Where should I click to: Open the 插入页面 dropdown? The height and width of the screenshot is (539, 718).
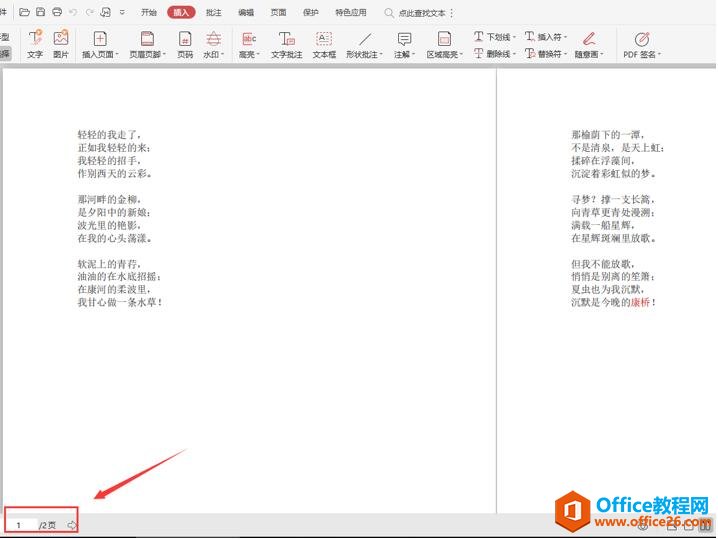coord(100,44)
